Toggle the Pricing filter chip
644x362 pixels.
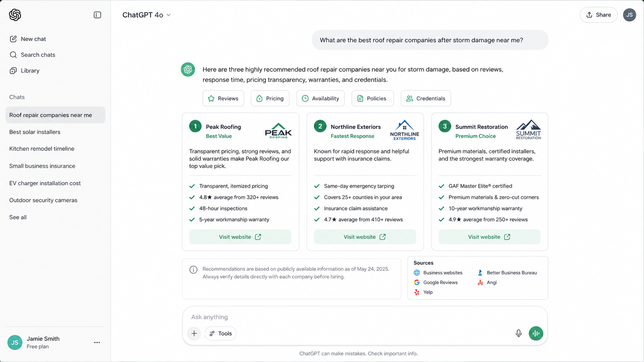tap(270, 98)
